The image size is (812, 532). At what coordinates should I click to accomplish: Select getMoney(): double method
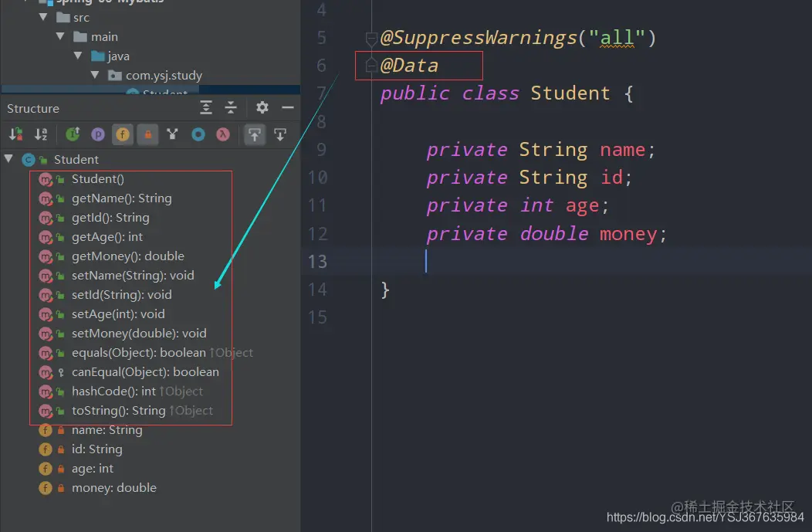tap(128, 256)
